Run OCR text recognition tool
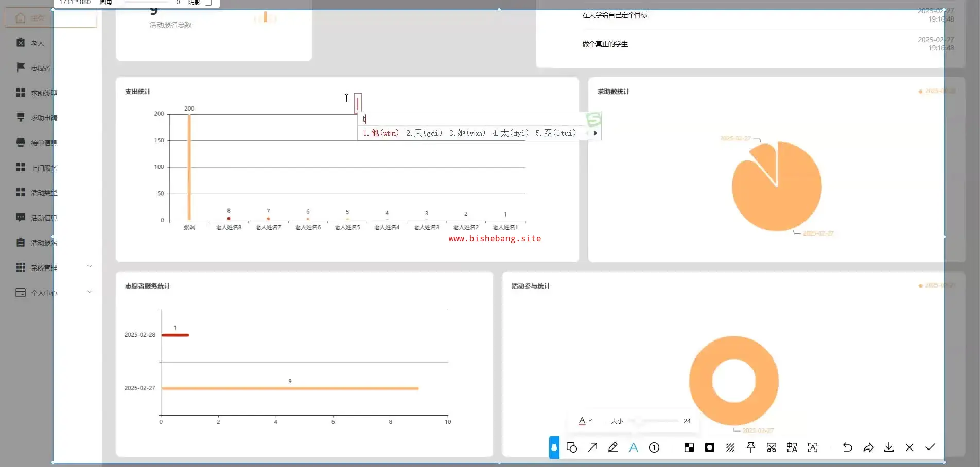The height and width of the screenshot is (467, 980). point(813,447)
